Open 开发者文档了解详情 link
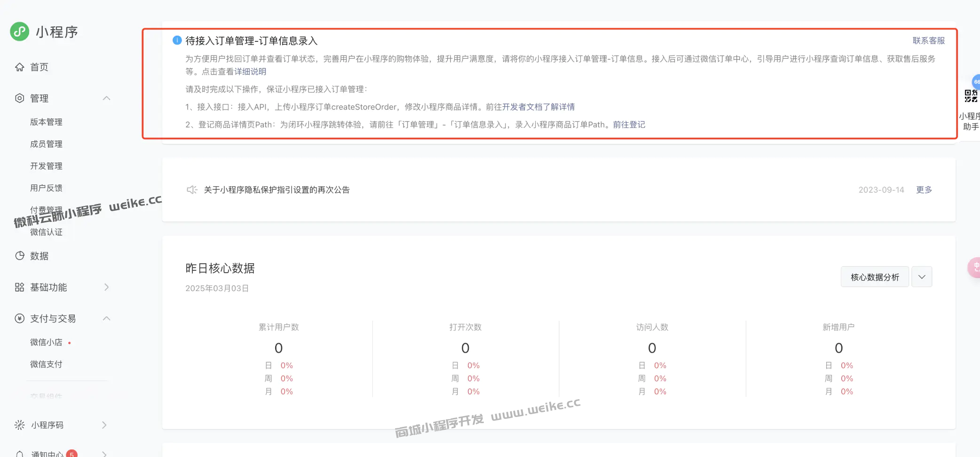This screenshot has width=980, height=457. point(538,107)
